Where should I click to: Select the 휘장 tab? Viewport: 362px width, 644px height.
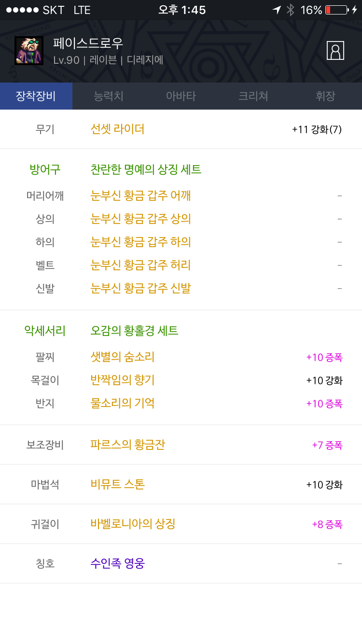pyautogui.click(x=325, y=96)
